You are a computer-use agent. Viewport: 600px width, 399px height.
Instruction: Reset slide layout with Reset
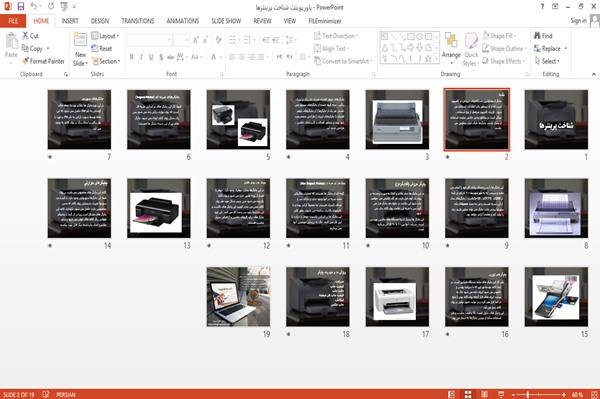coord(102,48)
